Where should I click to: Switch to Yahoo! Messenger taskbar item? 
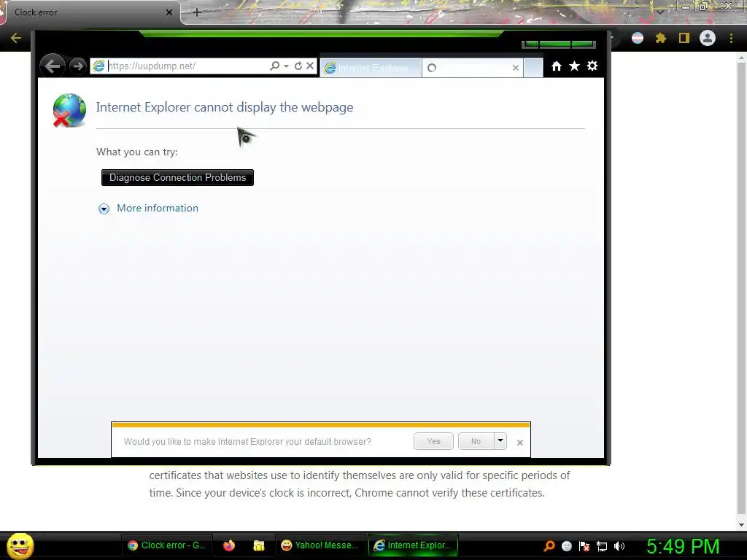pos(320,545)
